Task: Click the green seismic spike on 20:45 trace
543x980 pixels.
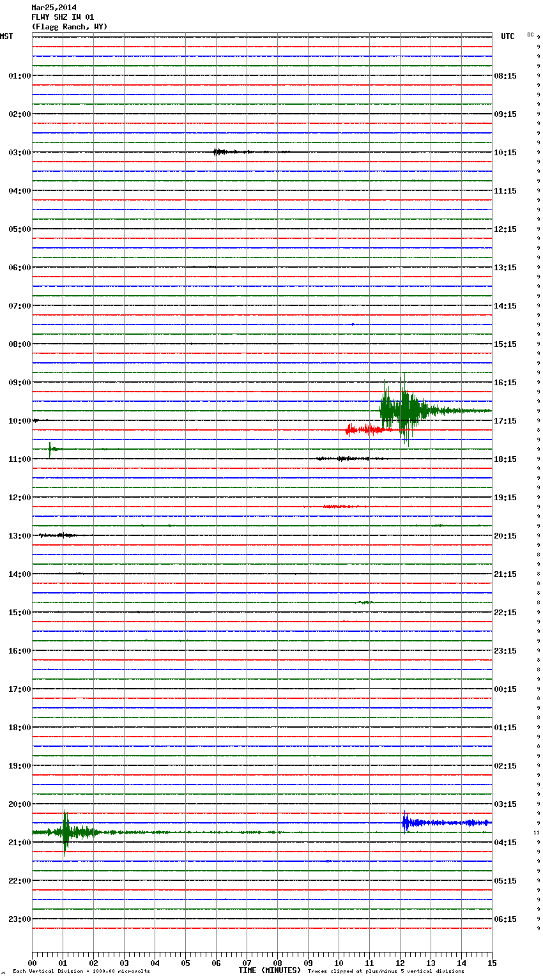Action: coord(66,832)
